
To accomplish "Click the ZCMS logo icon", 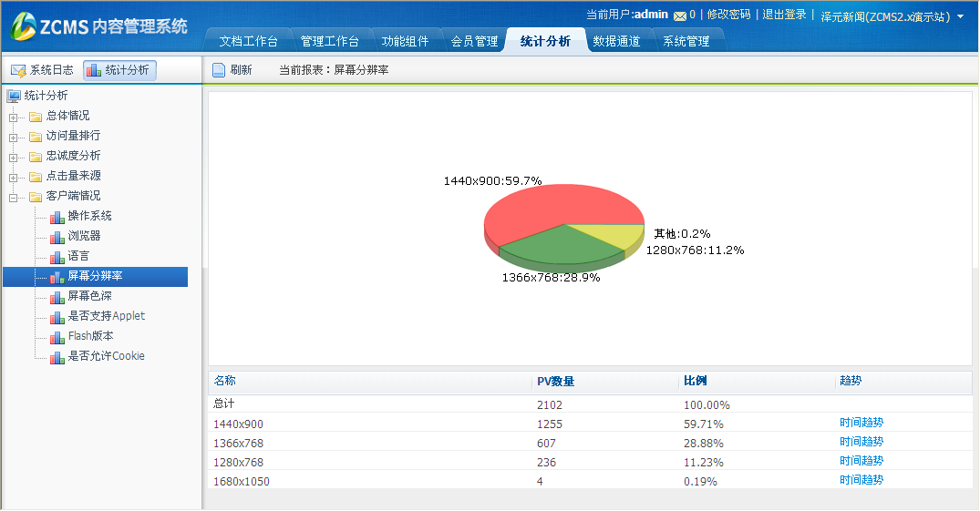I will click(23, 26).
